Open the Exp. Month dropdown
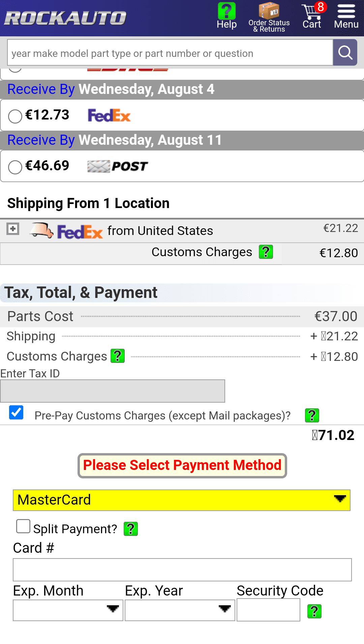Viewport: 364px width, 644px height. coord(68,610)
